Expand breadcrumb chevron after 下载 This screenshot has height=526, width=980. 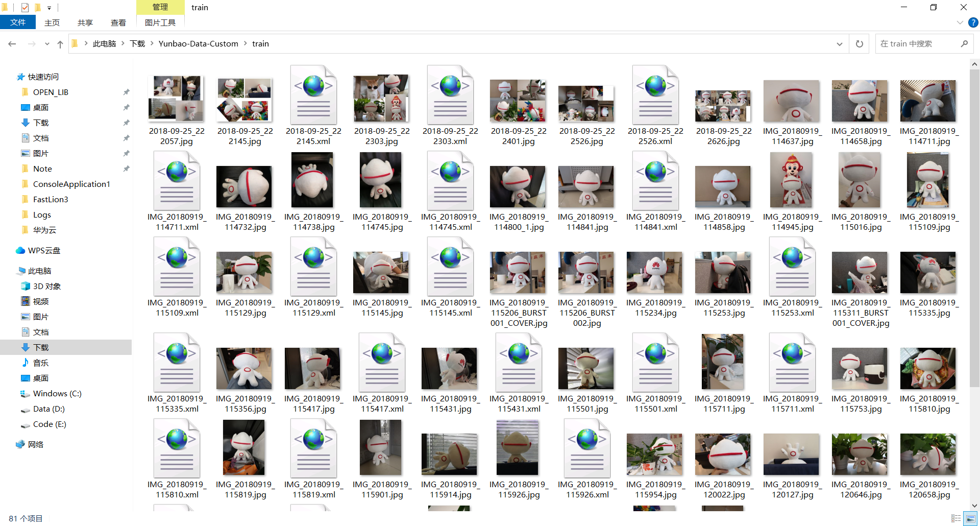coord(152,44)
